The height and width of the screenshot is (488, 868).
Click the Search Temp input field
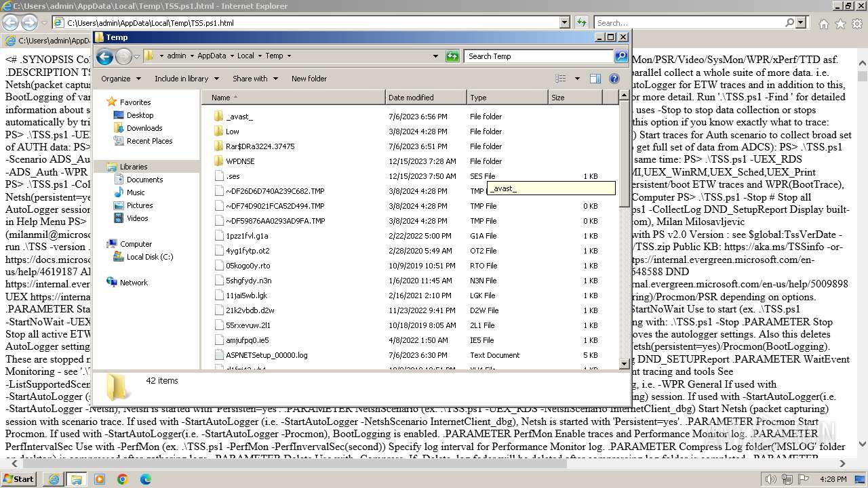pyautogui.click(x=539, y=56)
